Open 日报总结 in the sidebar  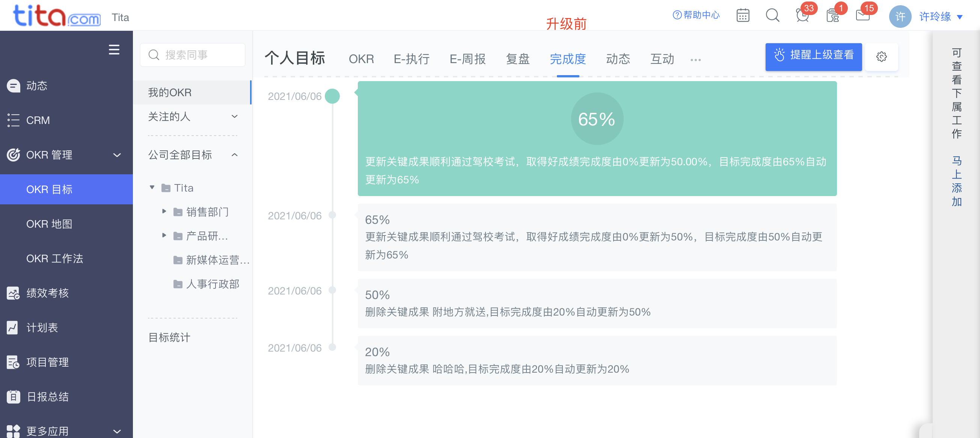[x=47, y=397]
